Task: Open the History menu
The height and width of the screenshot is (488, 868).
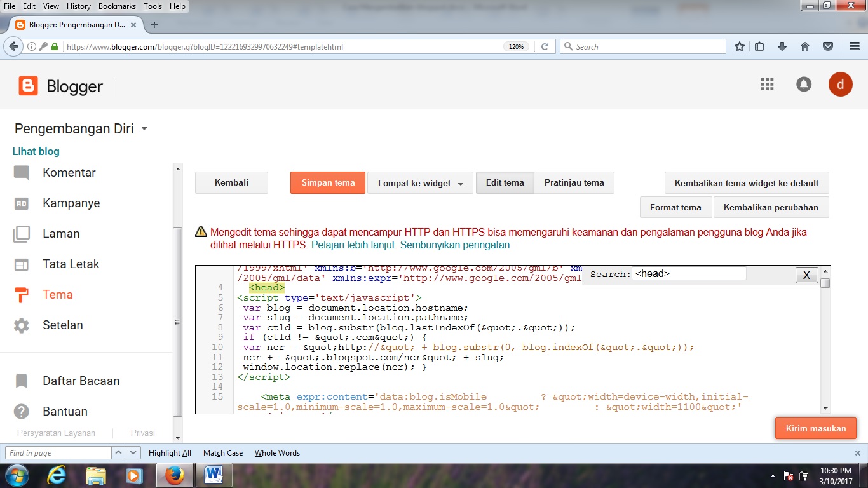Action: 78,6
